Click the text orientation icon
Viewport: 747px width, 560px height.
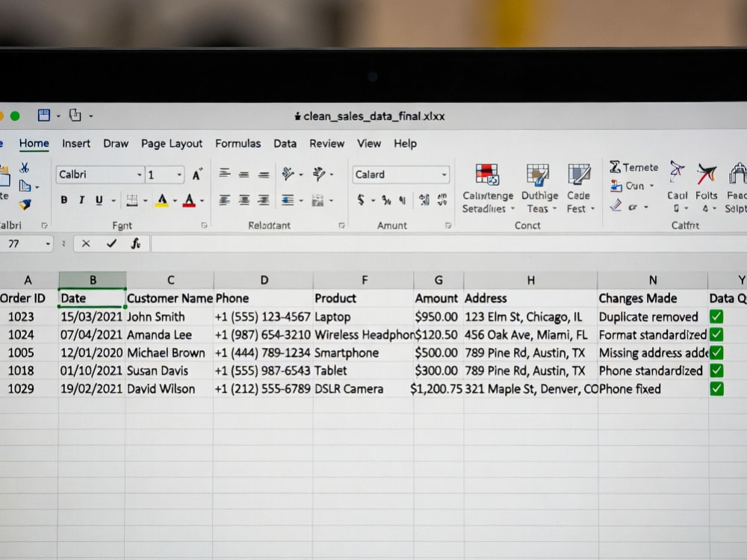tap(288, 174)
